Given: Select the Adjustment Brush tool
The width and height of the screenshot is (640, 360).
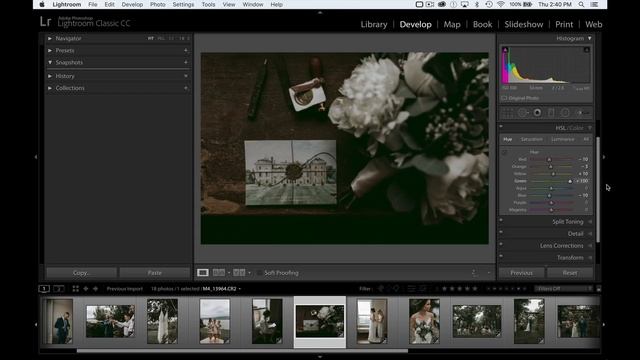Looking at the screenshot, I should click(x=583, y=113).
